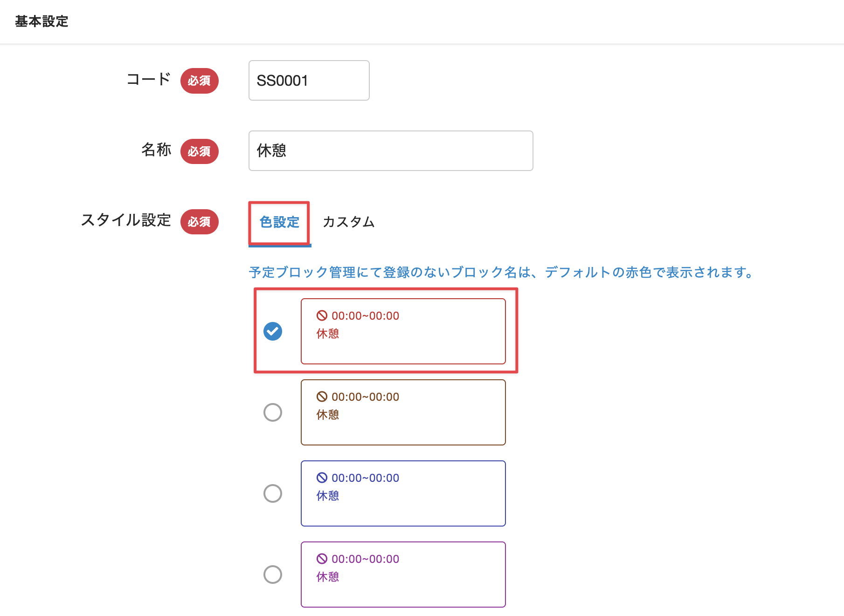Viewport: 844px width, 616px height.
Task: Click the 必須 badge beside 名称
Action: tap(199, 151)
